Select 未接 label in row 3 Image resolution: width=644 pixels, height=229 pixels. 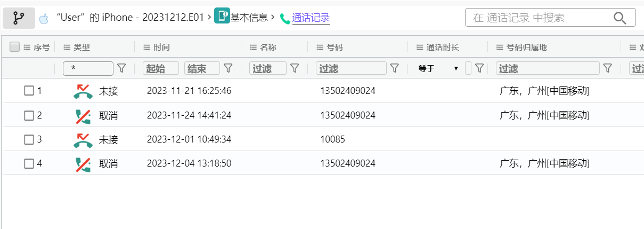pyautogui.click(x=109, y=140)
